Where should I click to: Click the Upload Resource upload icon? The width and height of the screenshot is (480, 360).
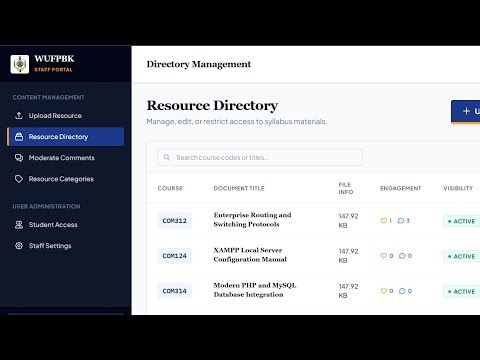click(19, 116)
